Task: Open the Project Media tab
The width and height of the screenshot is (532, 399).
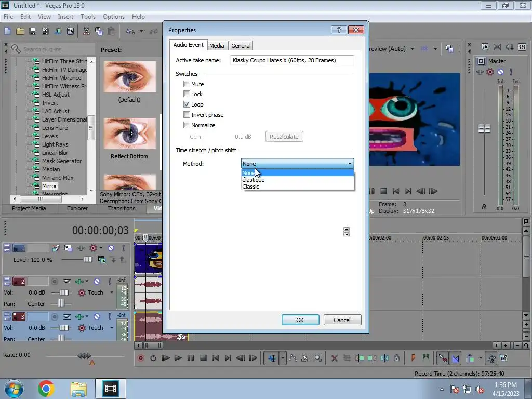Action: (x=29, y=208)
